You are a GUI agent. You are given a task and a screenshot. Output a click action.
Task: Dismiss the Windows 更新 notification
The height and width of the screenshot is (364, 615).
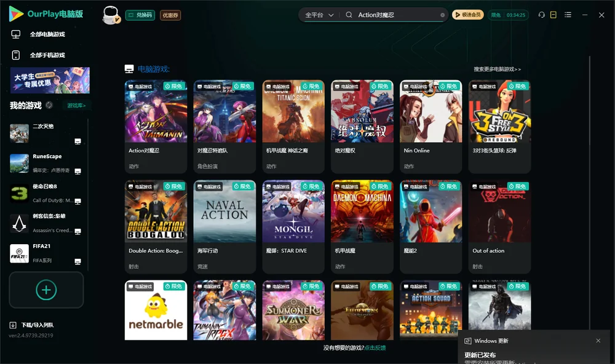point(598,341)
